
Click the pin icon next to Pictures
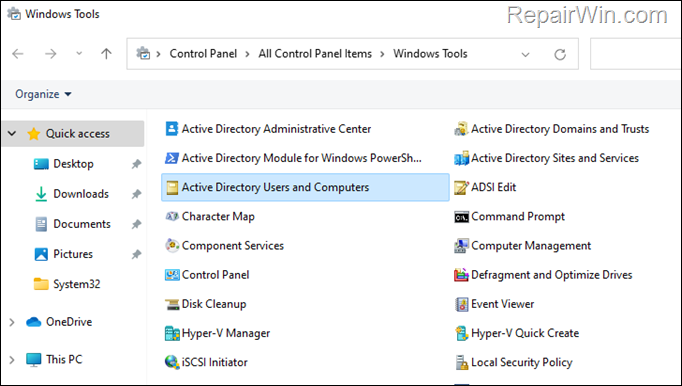tap(137, 254)
